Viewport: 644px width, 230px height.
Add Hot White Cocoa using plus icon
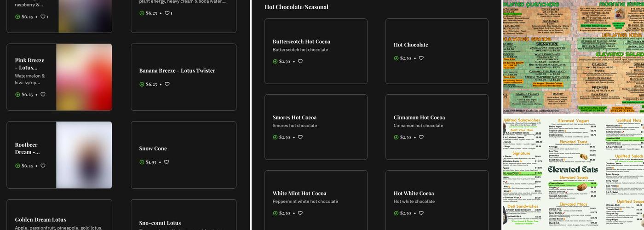tap(396, 213)
